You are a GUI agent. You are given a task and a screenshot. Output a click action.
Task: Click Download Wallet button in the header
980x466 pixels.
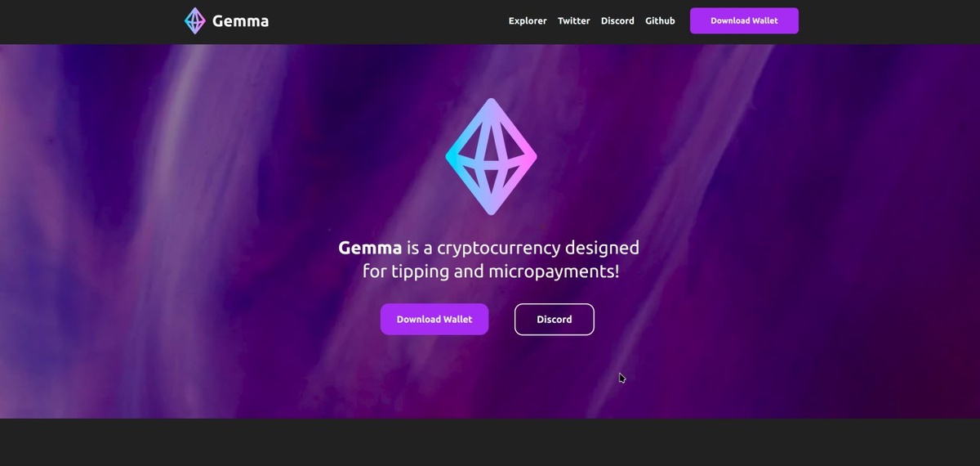744,20
